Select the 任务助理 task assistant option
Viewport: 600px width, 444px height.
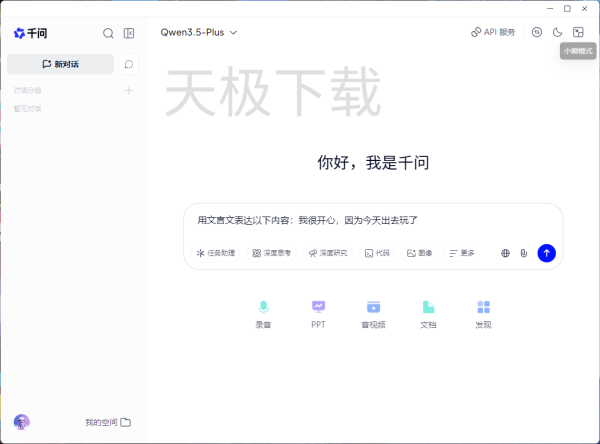click(216, 253)
